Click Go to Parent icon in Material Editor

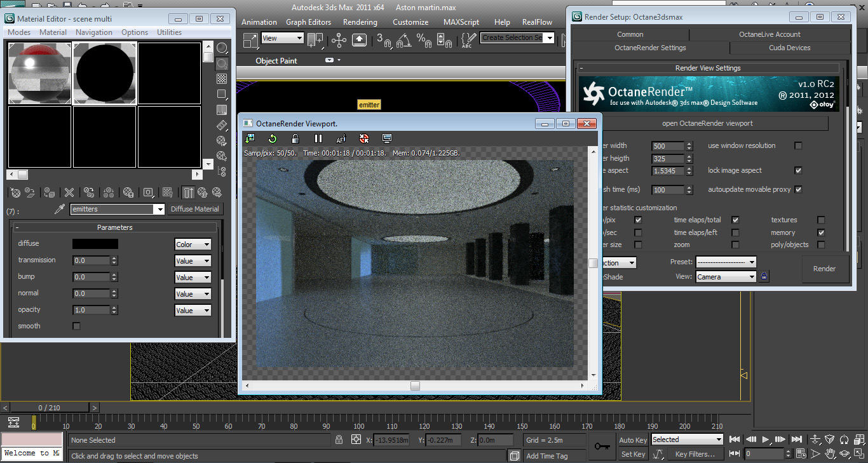(x=203, y=192)
